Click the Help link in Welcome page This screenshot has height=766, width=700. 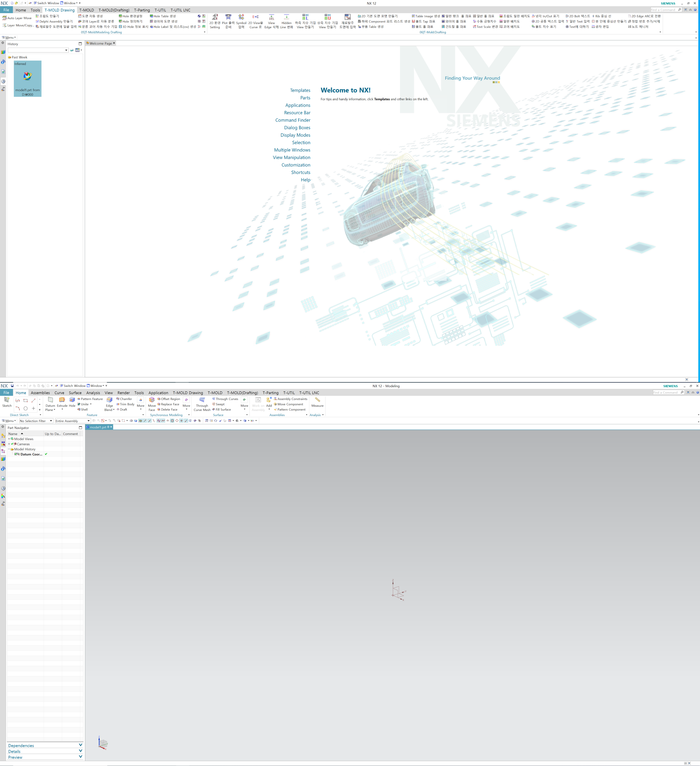(306, 180)
